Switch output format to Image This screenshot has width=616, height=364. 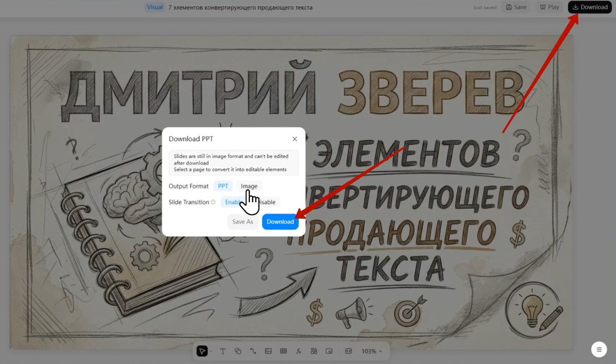tap(249, 186)
